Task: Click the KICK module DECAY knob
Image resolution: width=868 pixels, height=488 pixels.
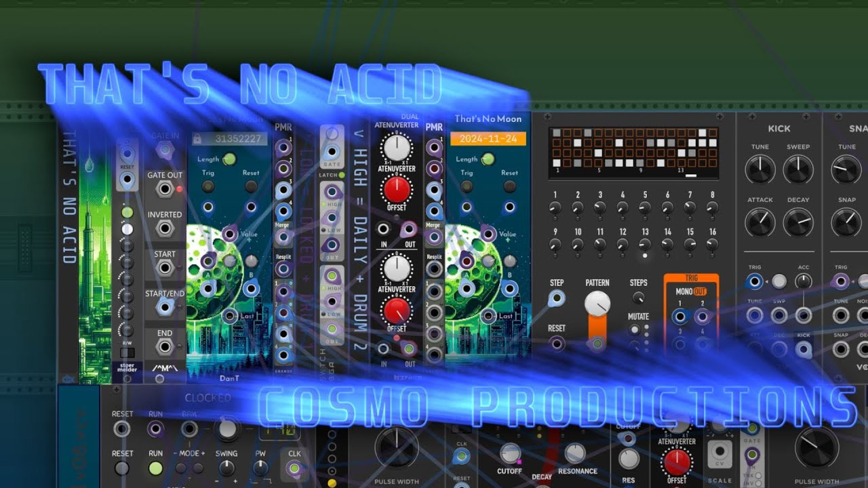Action: (798, 222)
